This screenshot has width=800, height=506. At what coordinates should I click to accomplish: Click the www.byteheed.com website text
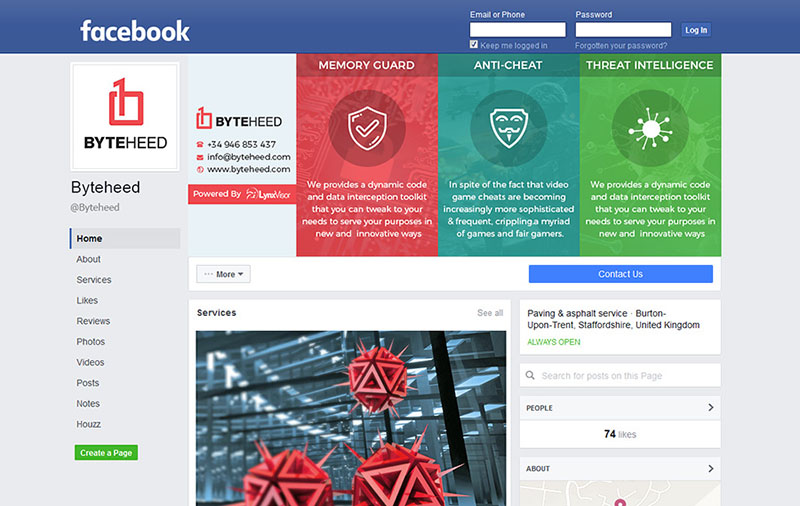click(x=248, y=169)
